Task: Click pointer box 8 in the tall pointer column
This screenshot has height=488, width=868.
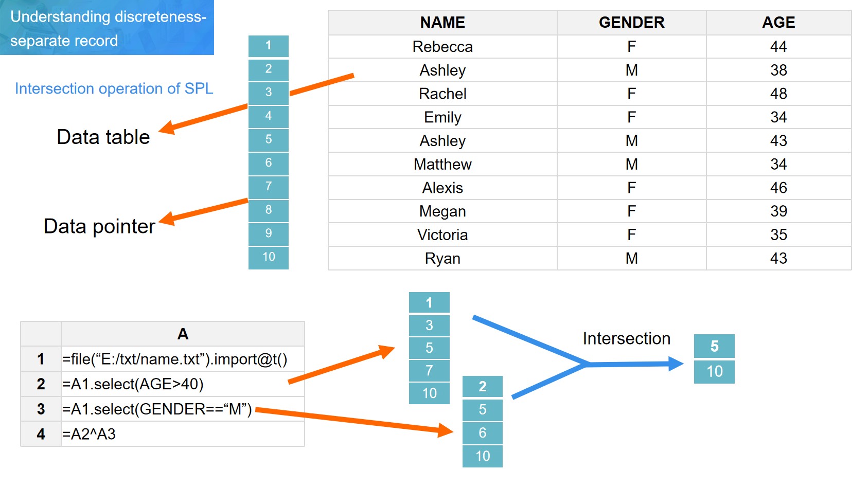Action: click(x=269, y=210)
